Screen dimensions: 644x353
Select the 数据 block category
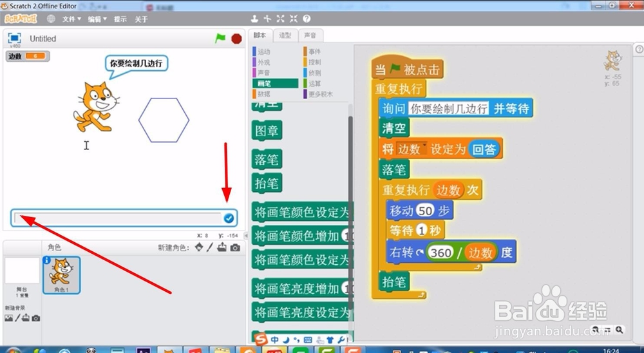pos(275,94)
